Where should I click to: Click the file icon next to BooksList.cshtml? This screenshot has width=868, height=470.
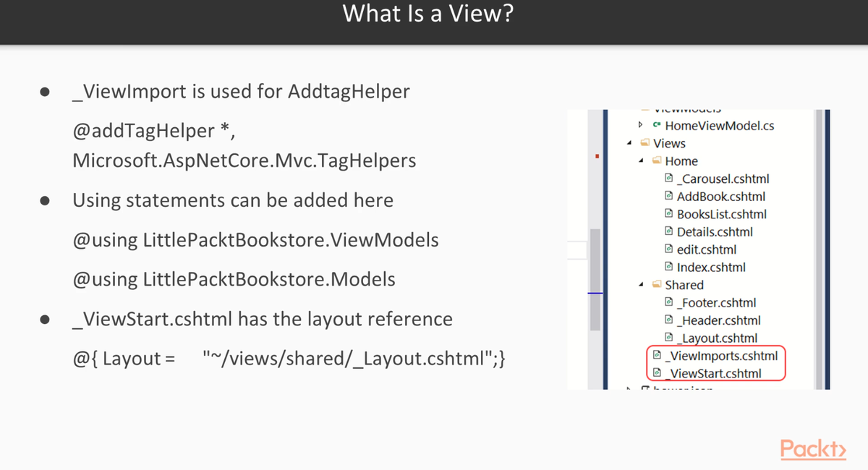(x=669, y=214)
